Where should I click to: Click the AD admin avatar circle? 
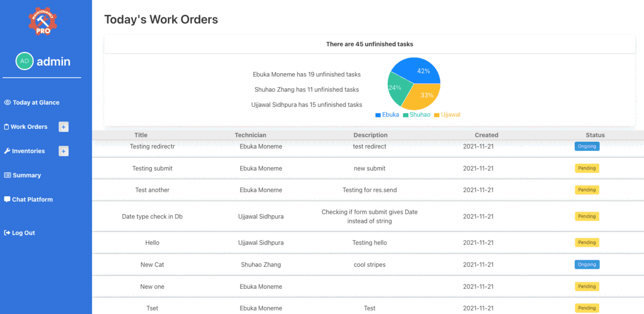[x=25, y=61]
